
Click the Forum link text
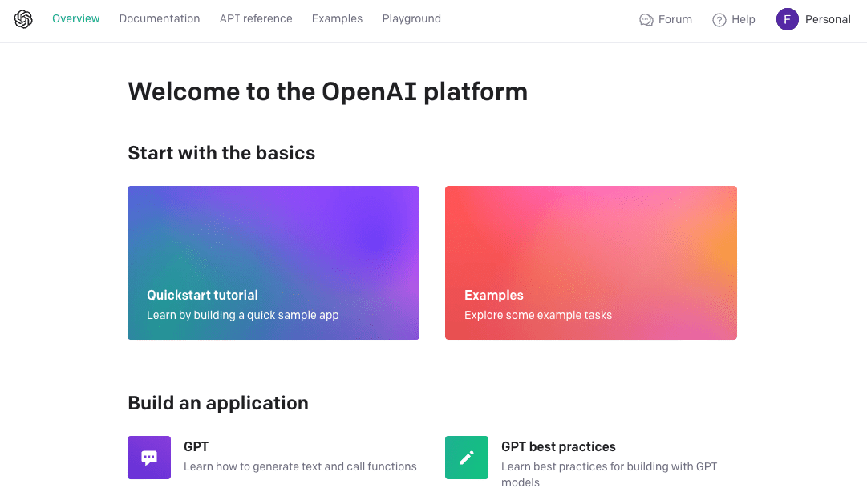(x=675, y=20)
